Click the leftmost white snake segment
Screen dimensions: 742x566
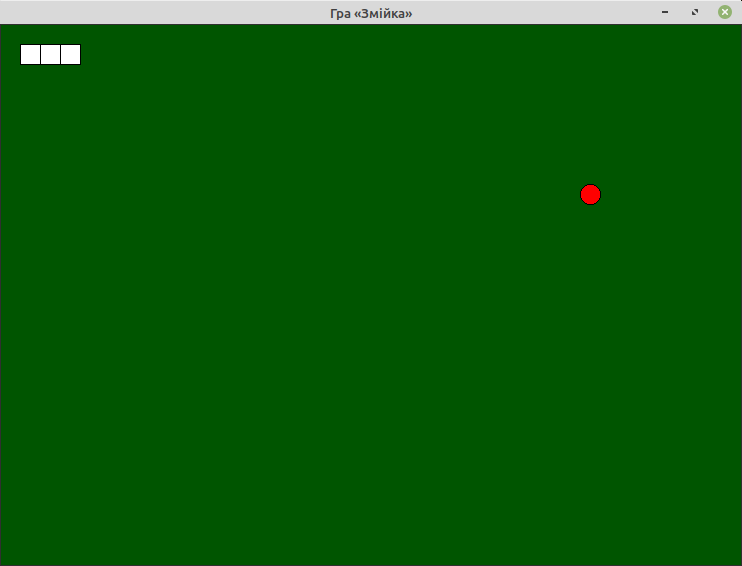(x=30, y=54)
